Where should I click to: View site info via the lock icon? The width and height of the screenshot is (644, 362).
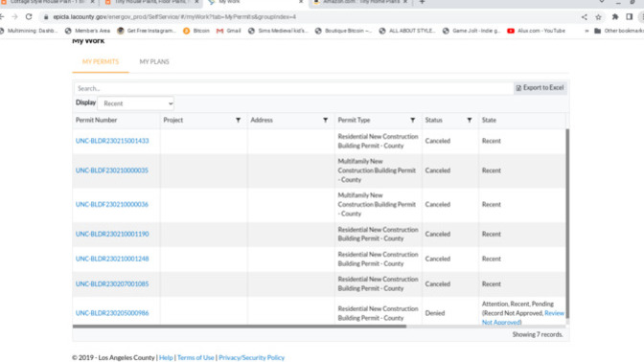46,17
